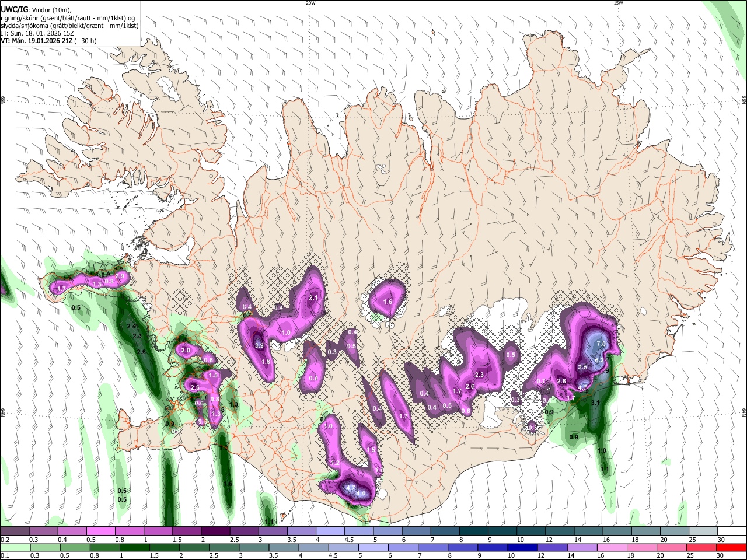Screen dimensions: 747x560
Task: Click the '3.5' precipitation value on the map
Action: (582, 367)
